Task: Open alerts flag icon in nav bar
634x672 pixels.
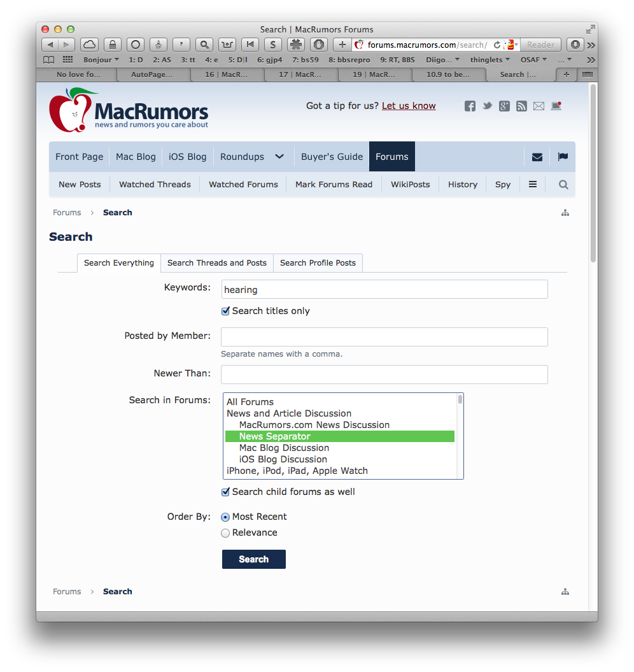Action: (x=563, y=157)
